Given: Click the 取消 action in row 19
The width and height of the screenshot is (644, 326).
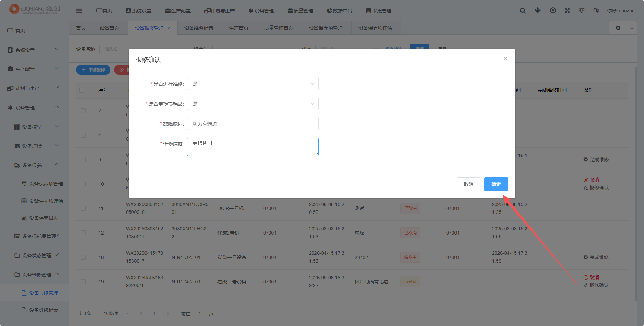Looking at the screenshot, I should pyautogui.click(x=591, y=278).
